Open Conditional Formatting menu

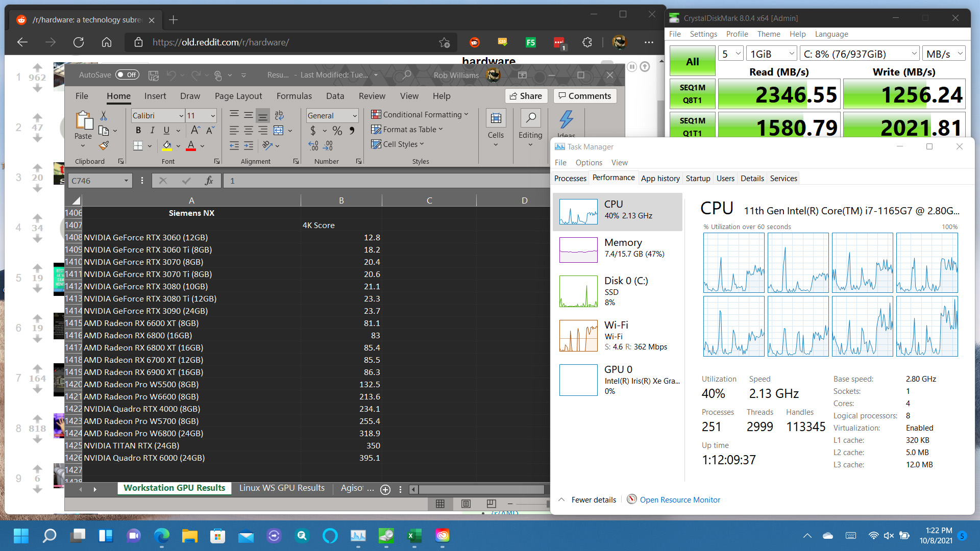[x=420, y=115]
